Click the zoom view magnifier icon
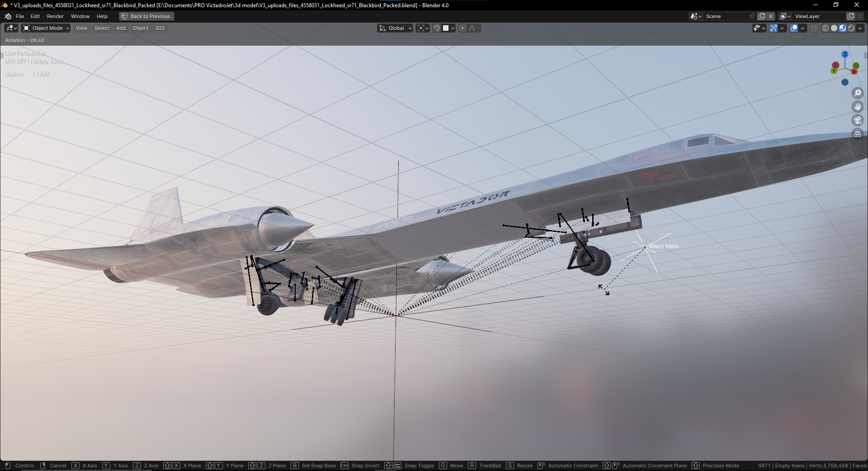Image resolution: width=868 pixels, height=471 pixels. tap(857, 93)
